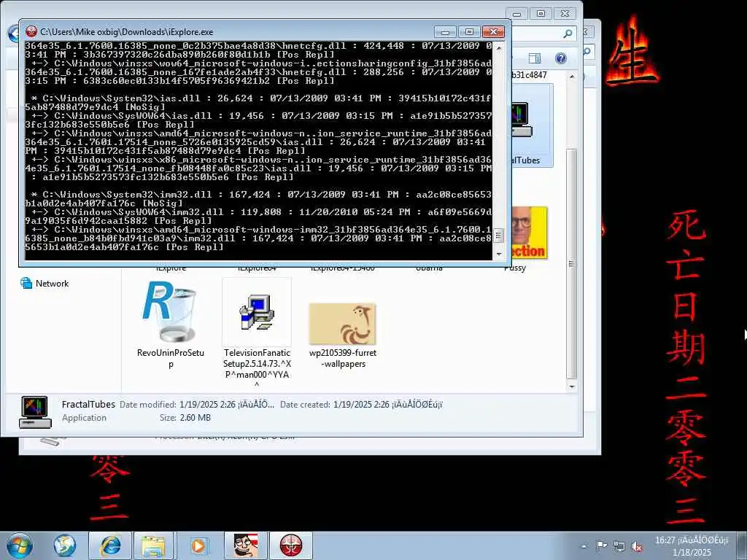Click the network status tray icon

click(x=619, y=545)
